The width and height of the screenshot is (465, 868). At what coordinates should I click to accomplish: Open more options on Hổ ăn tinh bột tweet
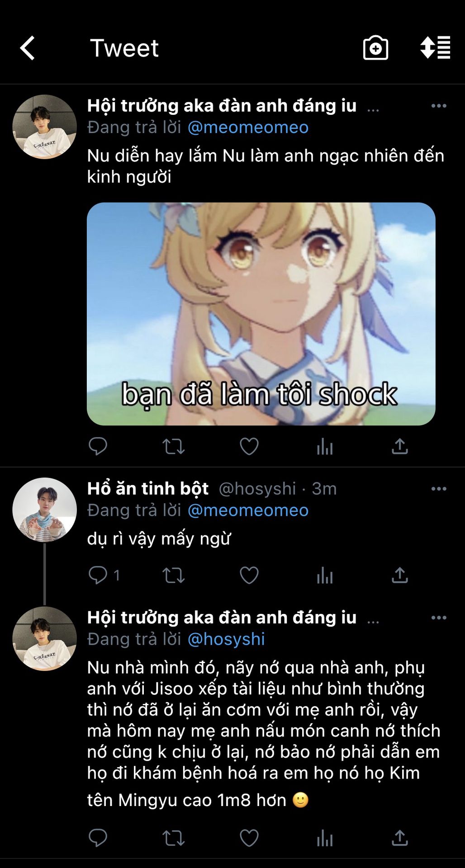click(x=439, y=489)
